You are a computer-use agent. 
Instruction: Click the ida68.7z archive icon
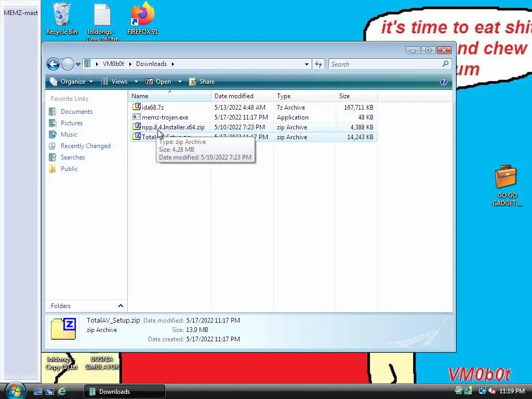[x=137, y=107]
